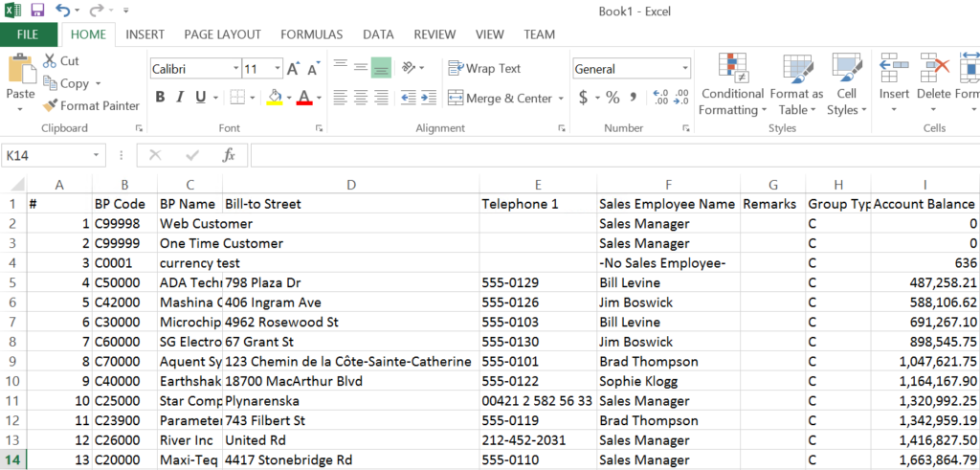Center text horizontally
Viewport: 980px width, 470px height.
(x=361, y=98)
